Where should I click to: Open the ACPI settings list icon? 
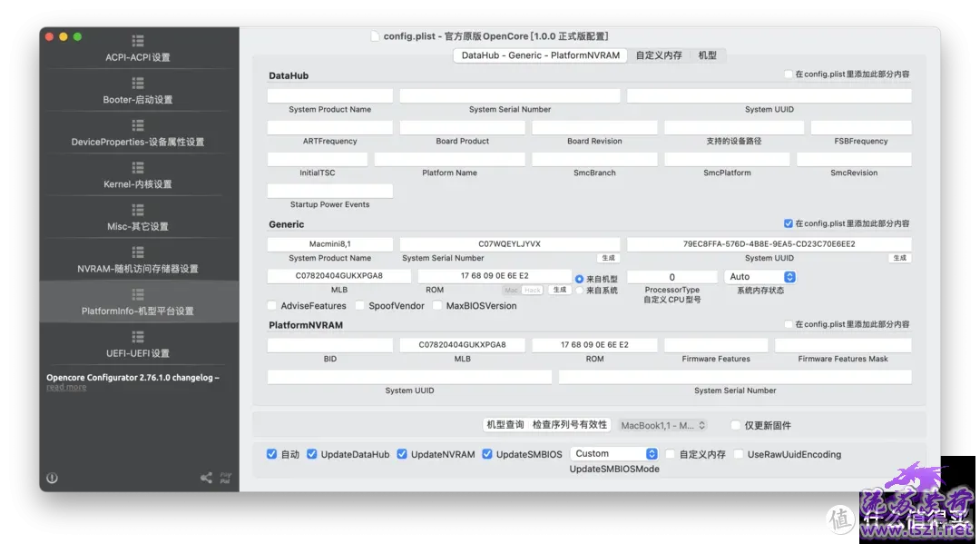pyautogui.click(x=138, y=41)
